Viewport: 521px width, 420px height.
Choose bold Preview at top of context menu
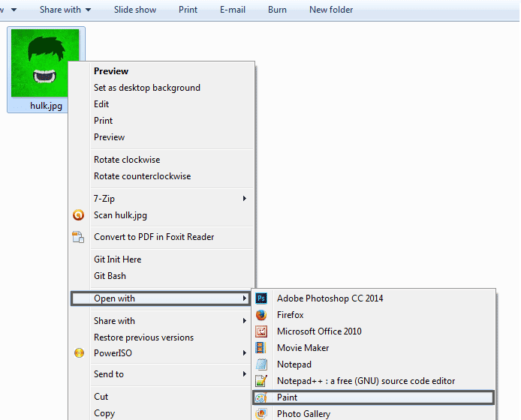(111, 71)
